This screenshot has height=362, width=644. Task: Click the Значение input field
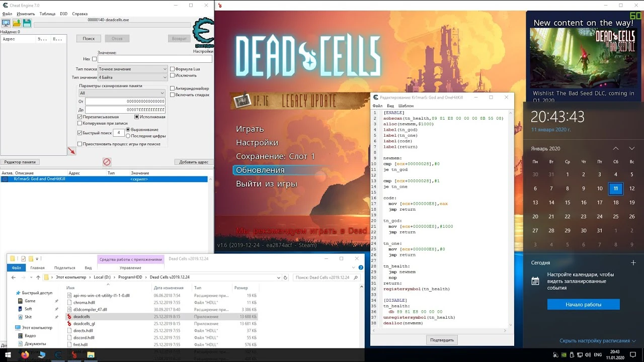pos(156,58)
